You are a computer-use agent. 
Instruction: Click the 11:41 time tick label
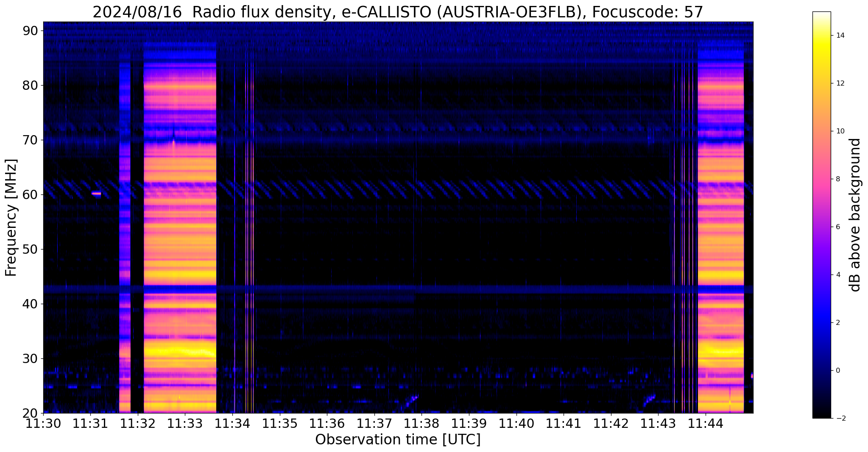coord(564,424)
